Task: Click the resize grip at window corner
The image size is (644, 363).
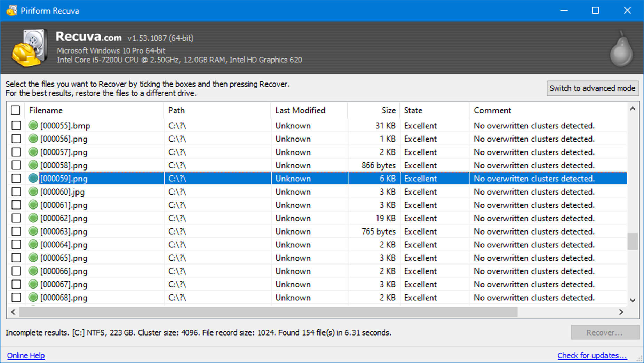Action: pos(639,358)
